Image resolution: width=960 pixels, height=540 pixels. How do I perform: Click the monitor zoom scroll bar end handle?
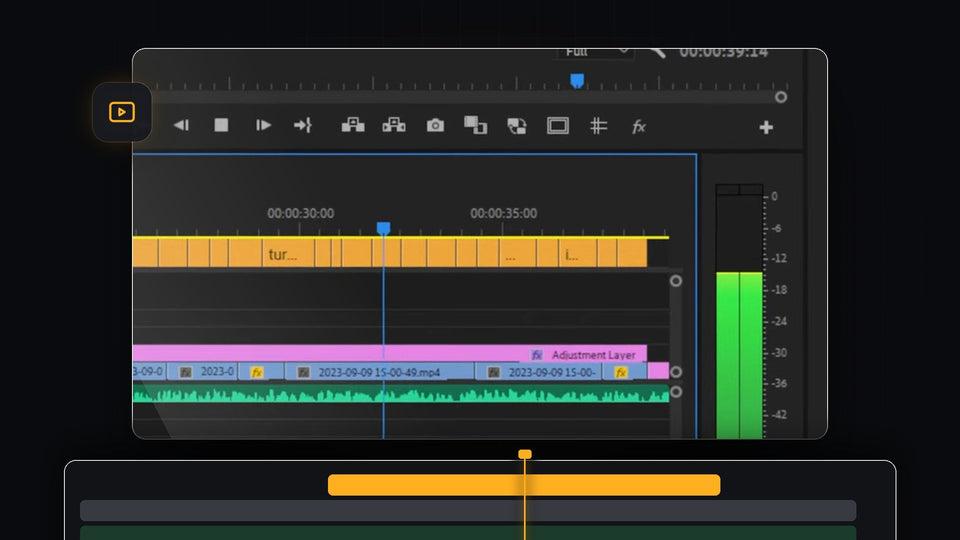pos(781,97)
